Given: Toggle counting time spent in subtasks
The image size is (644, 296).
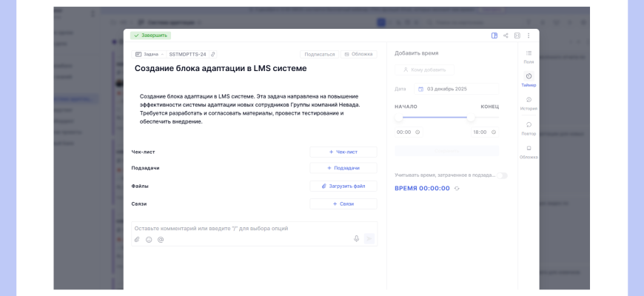Looking at the screenshot, I should click(503, 175).
